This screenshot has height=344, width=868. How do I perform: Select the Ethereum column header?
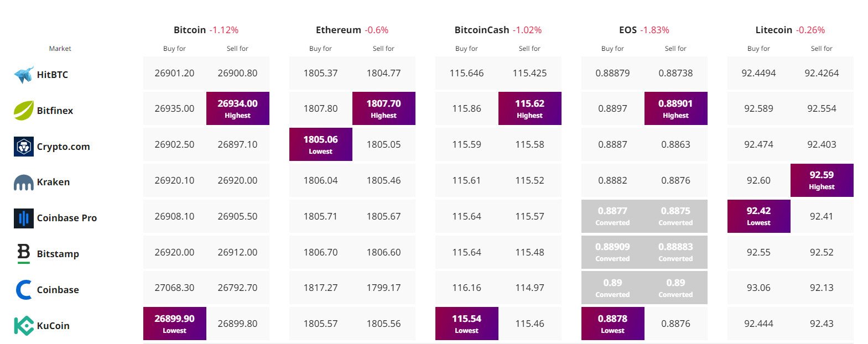pos(352,30)
